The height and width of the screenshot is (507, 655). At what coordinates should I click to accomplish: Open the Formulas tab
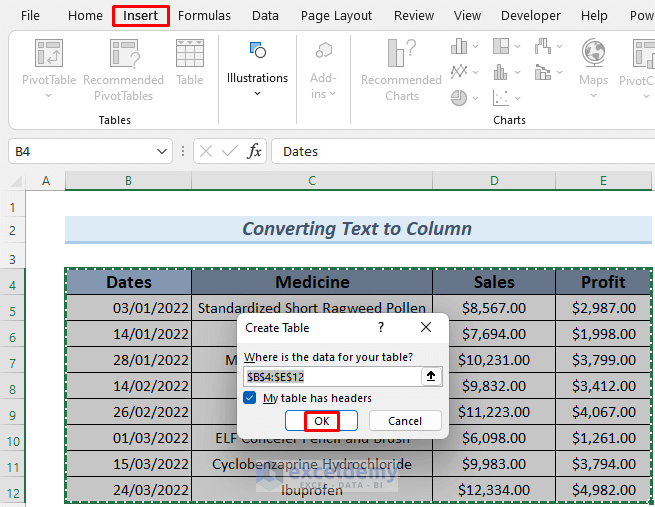tap(204, 16)
